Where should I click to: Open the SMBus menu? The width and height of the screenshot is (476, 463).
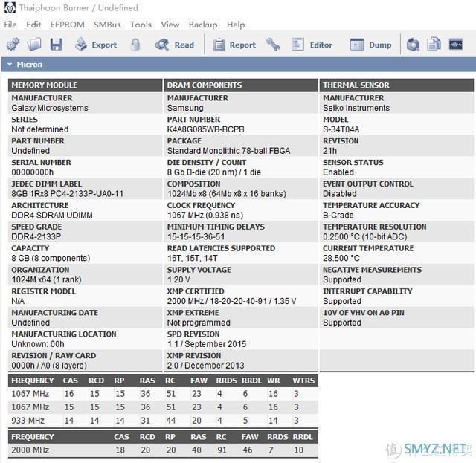tap(107, 25)
